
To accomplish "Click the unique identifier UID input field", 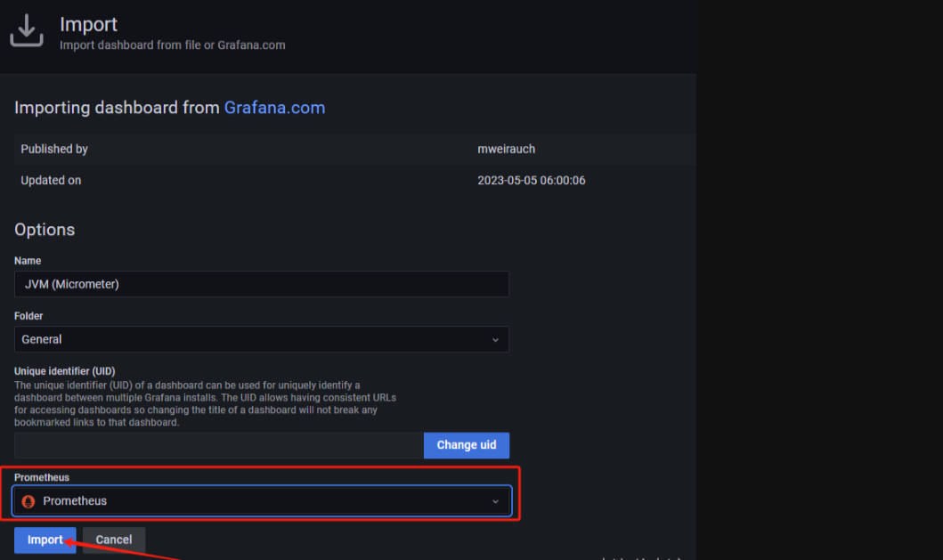I will click(x=219, y=445).
